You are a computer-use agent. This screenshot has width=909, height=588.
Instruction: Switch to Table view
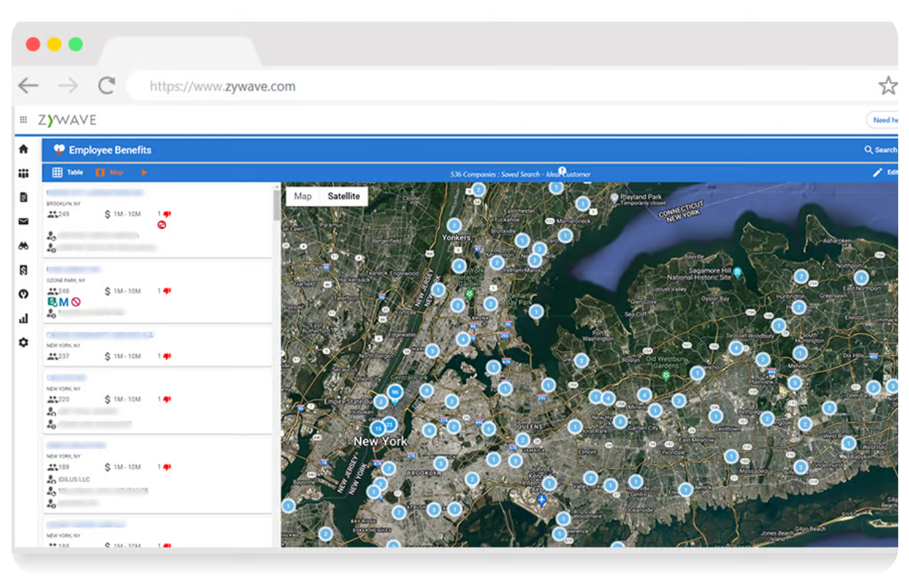(68, 173)
